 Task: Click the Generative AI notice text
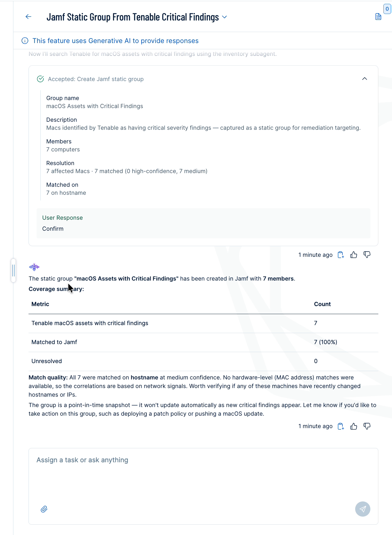click(116, 41)
